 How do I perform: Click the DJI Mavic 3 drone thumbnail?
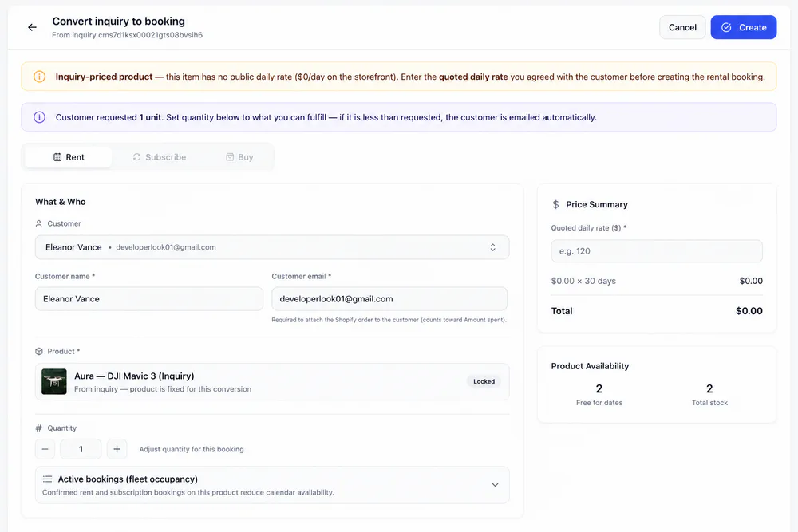[x=54, y=382]
